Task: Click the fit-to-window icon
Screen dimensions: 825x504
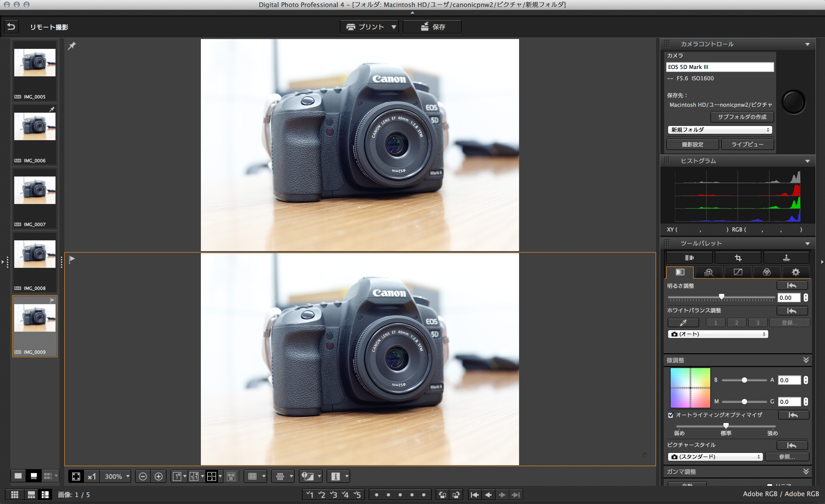Action: (x=76, y=476)
